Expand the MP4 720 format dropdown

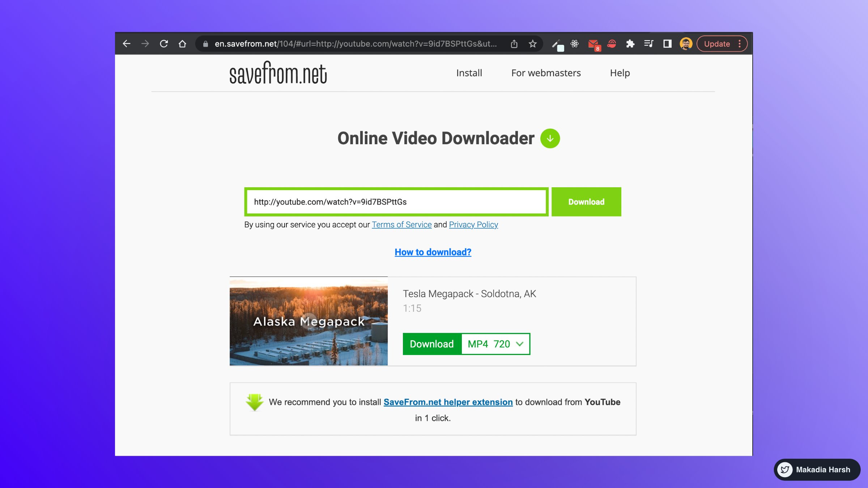click(x=495, y=344)
